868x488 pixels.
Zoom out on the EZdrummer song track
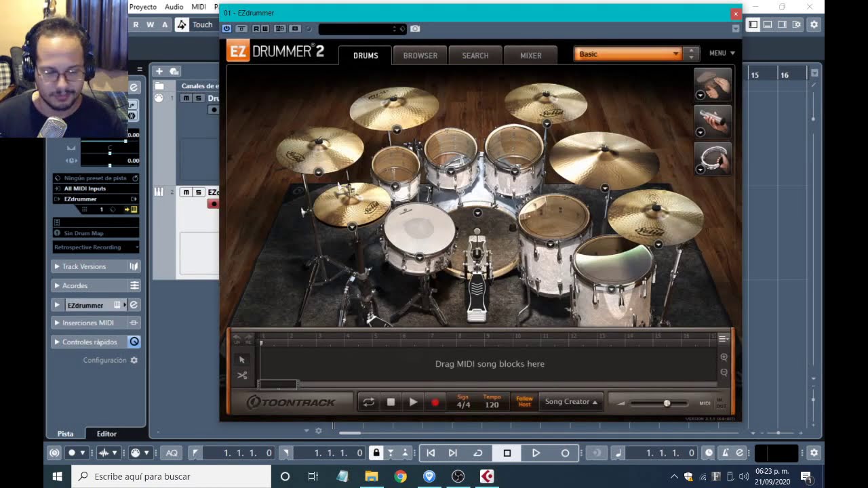tap(724, 373)
